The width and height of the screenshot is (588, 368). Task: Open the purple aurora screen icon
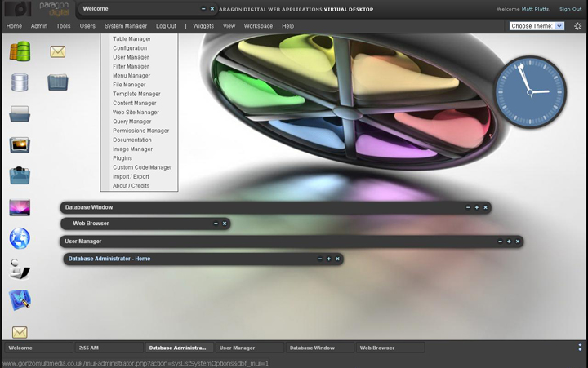click(x=20, y=207)
